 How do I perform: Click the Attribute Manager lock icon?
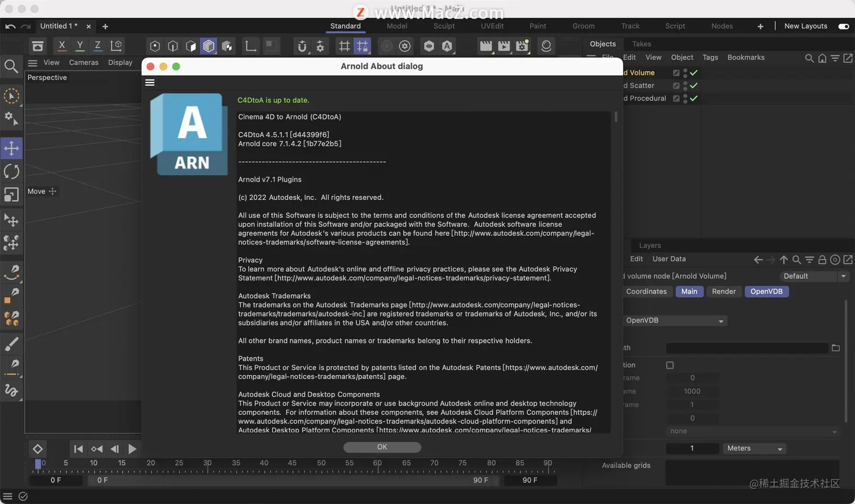[822, 259]
